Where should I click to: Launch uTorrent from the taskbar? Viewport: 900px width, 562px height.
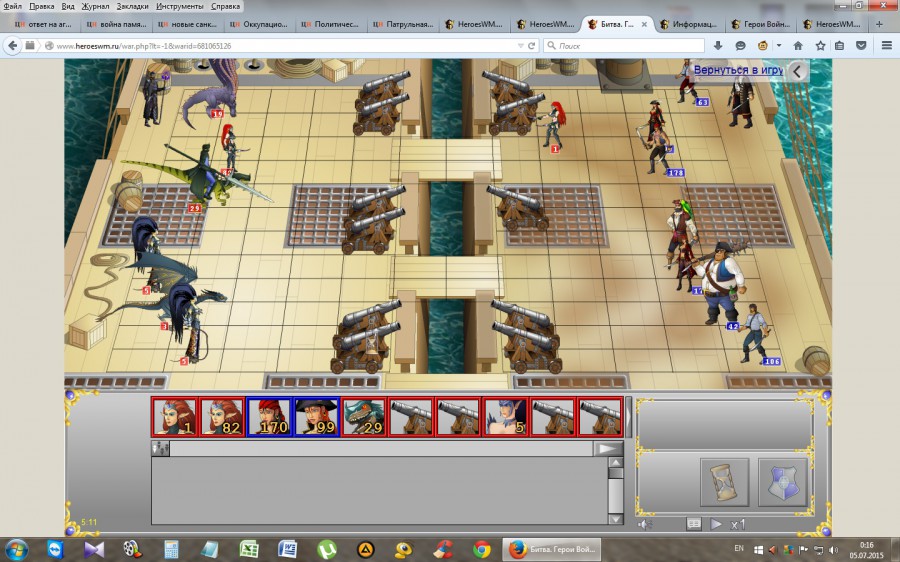(x=327, y=549)
